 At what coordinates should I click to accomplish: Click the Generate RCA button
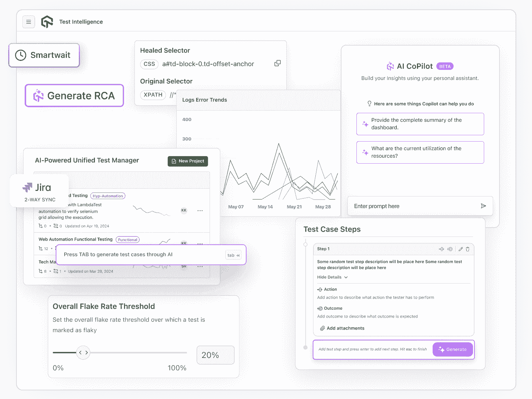74,96
